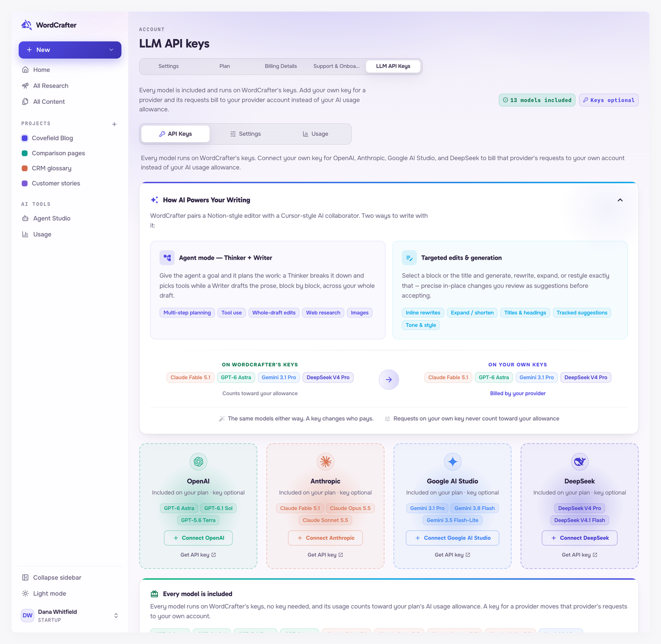The image size is (661, 644).
Task: Click the OpenAI provider logo
Action: pos(198,462)
